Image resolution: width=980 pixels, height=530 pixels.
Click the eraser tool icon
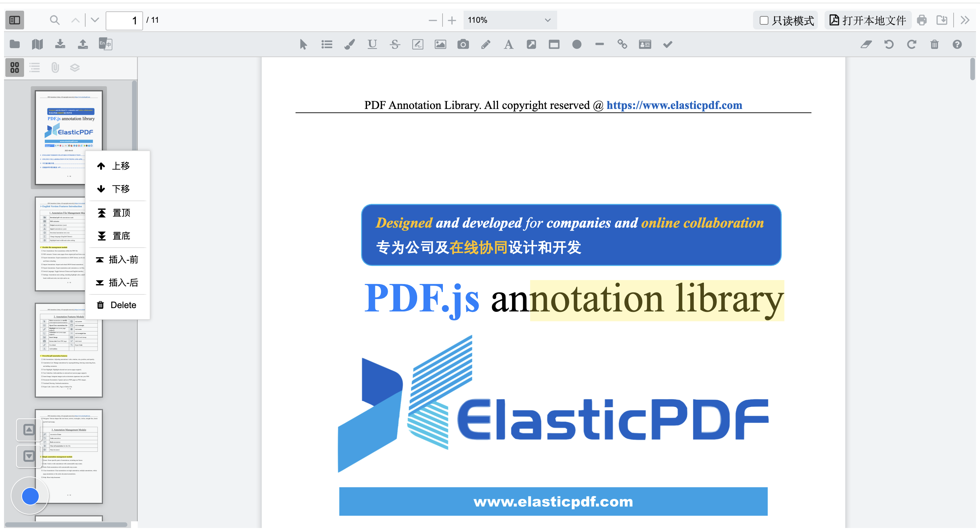866,44
